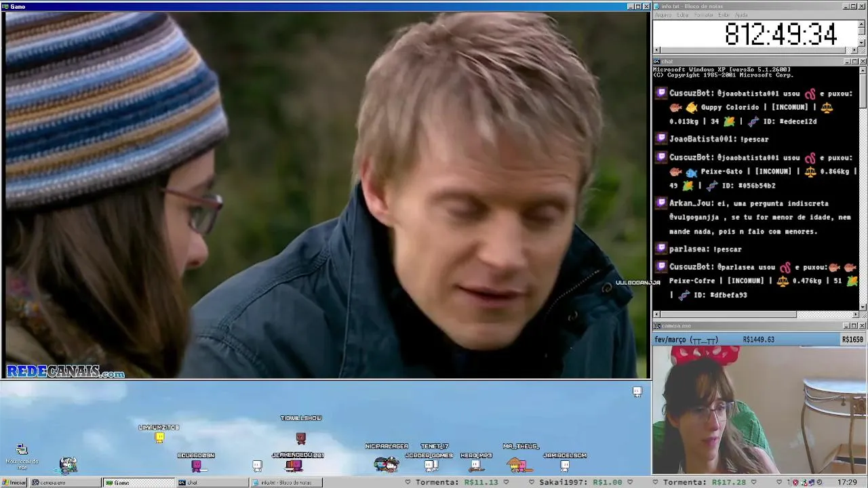Activate the chat taskbar button
This screenshot has height=488, width=868.
[x=212, y=483]
